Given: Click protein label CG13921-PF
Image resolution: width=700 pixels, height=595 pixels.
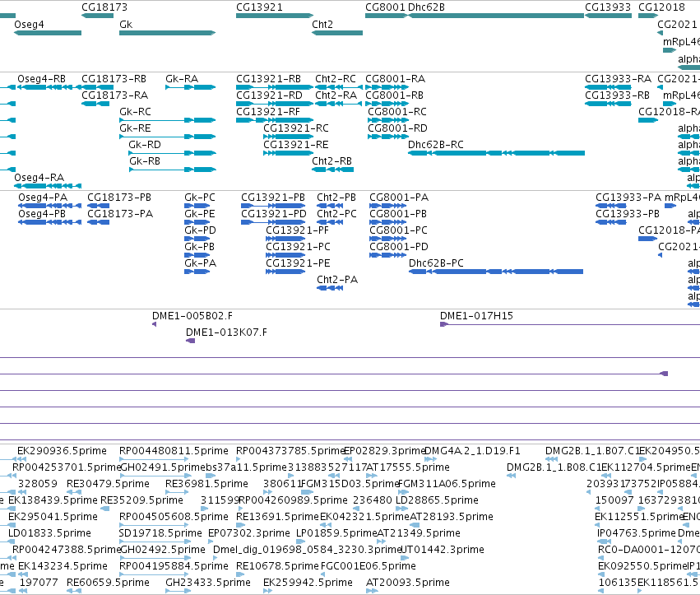Looking at the screenshot, I should tap(297, 231).
